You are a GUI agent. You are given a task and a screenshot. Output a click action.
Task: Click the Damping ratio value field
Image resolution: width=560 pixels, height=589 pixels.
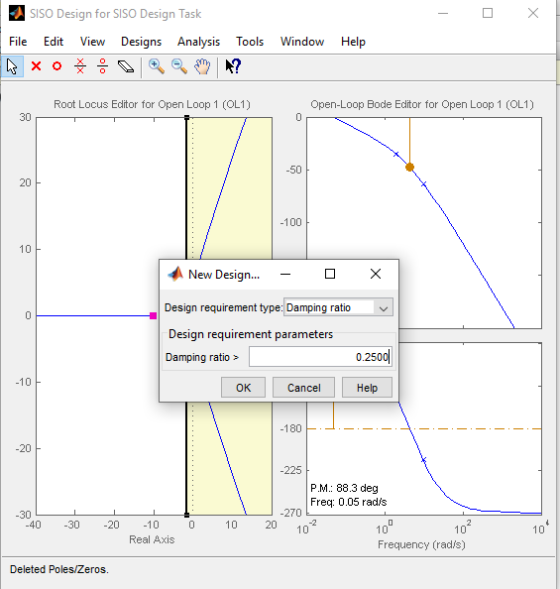click(321, 357)
